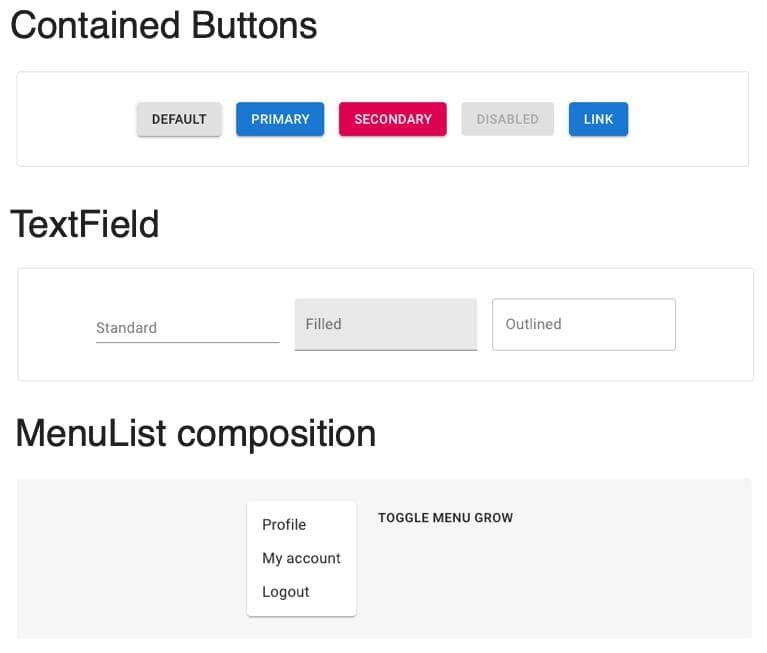Click the greyed-out DISABLED button
This screenshot has height=653, width=767.
(x=507, y=119)
